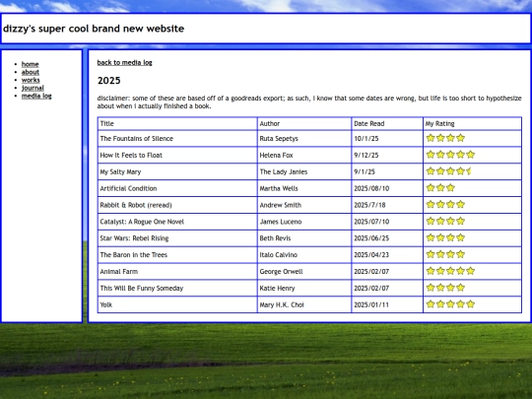
Task: Click date 2025/07/10
Action: coord(371,222)
